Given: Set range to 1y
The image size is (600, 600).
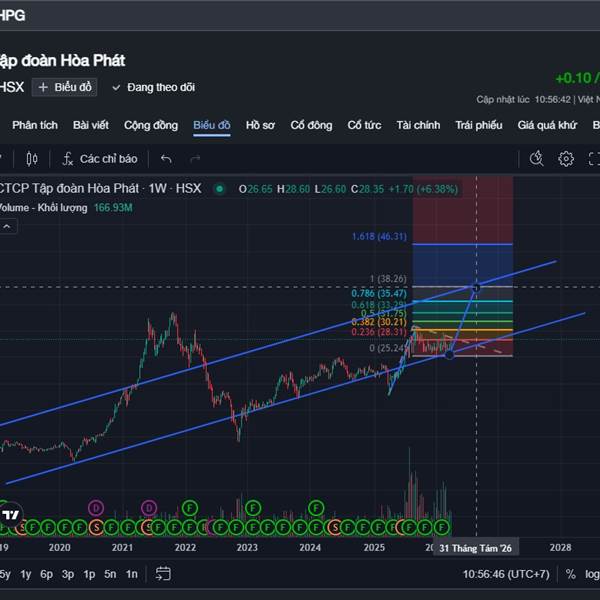Looking at the screenshot, I should pyautogui.click(x=26, y=574).
